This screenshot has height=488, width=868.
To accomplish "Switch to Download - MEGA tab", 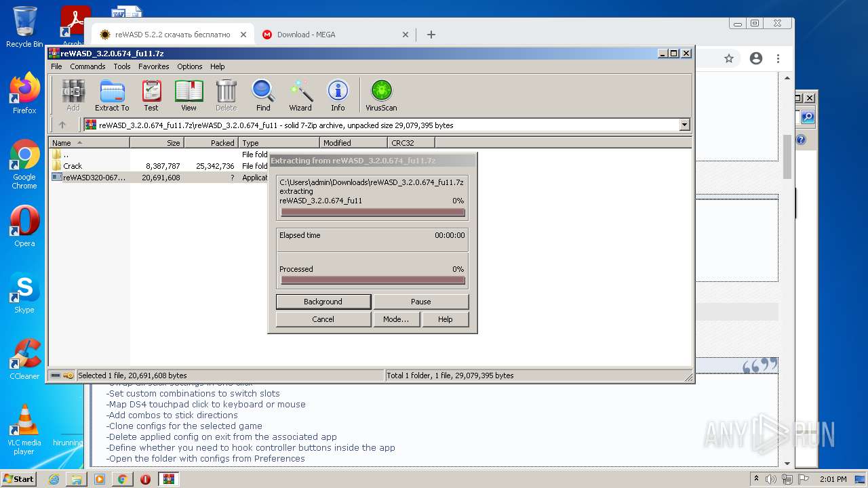I will tap(336, 35).
